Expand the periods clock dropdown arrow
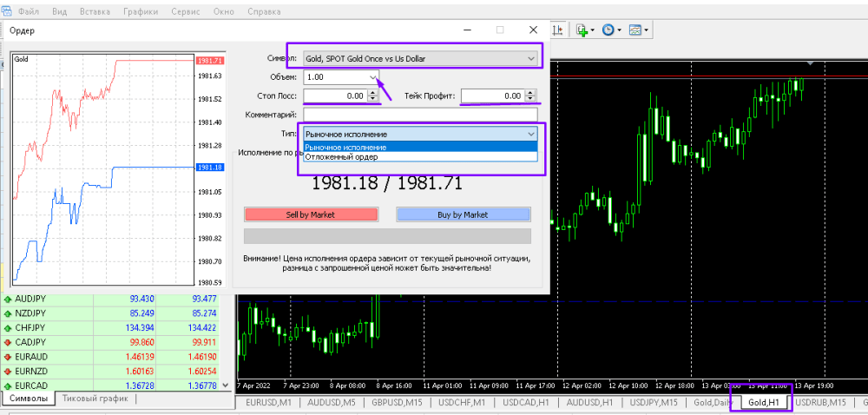This screenshot has width=868, height=415. (x=619, y=30)
